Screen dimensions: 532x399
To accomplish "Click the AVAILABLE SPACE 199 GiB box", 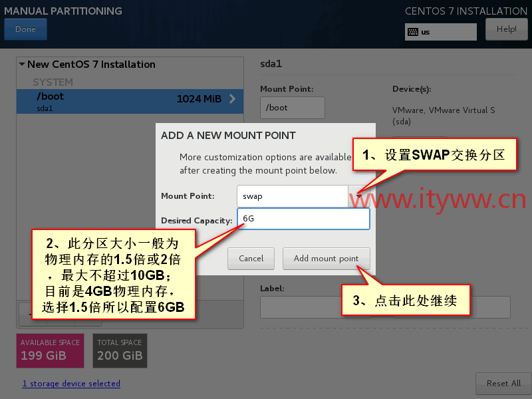I will (x=51, y=350).
